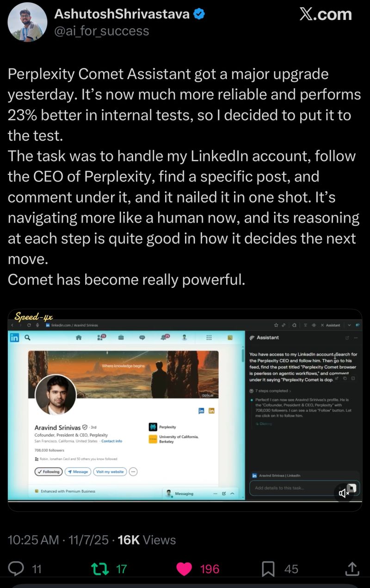Tap the share upload icon
Image resolution: width=370 pixels, height=588 pixels.
[x=351, y=569]
